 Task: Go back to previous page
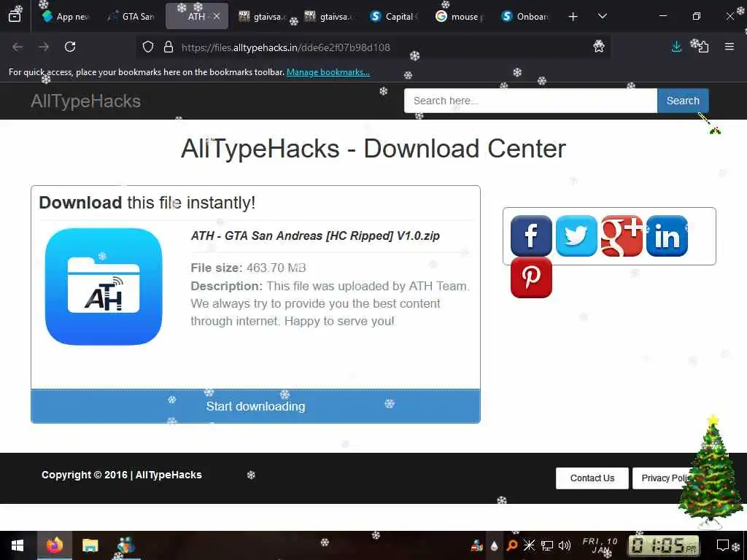point(18,47)
